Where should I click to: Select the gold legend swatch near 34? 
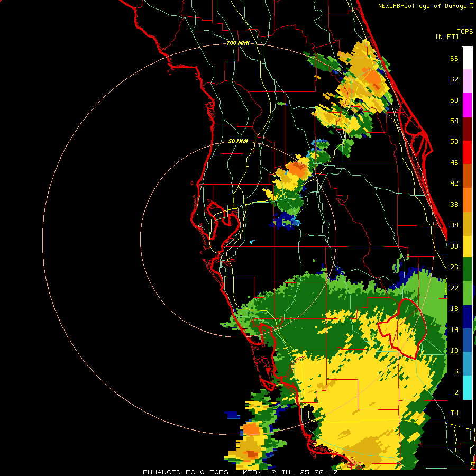[x=467, y=224]
